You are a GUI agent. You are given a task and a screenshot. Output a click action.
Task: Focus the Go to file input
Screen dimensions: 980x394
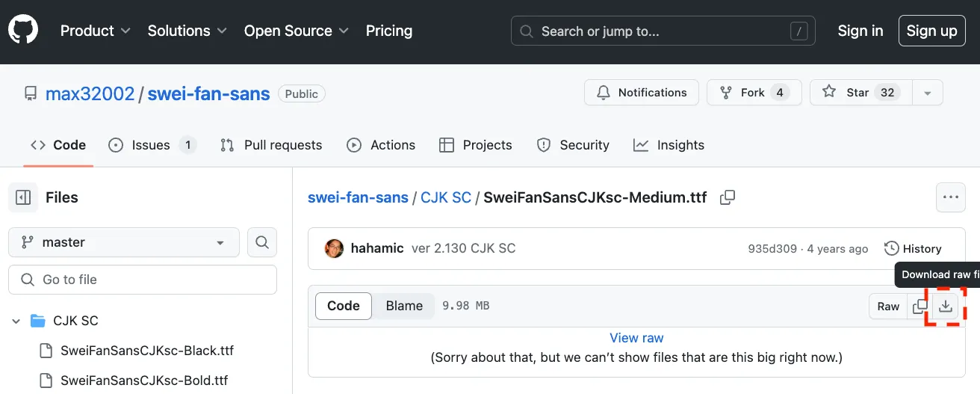pyautogui.click(x=143, y=280)
